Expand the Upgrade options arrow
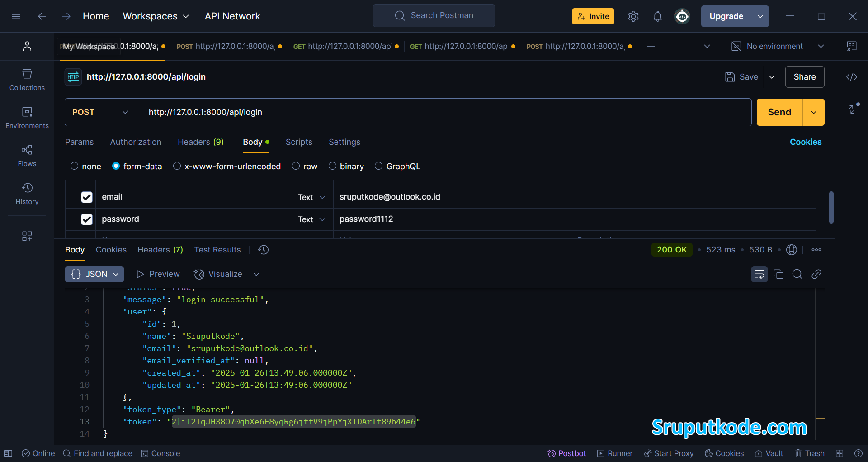The height and width of the screenshot is (462, 868). 760,16
